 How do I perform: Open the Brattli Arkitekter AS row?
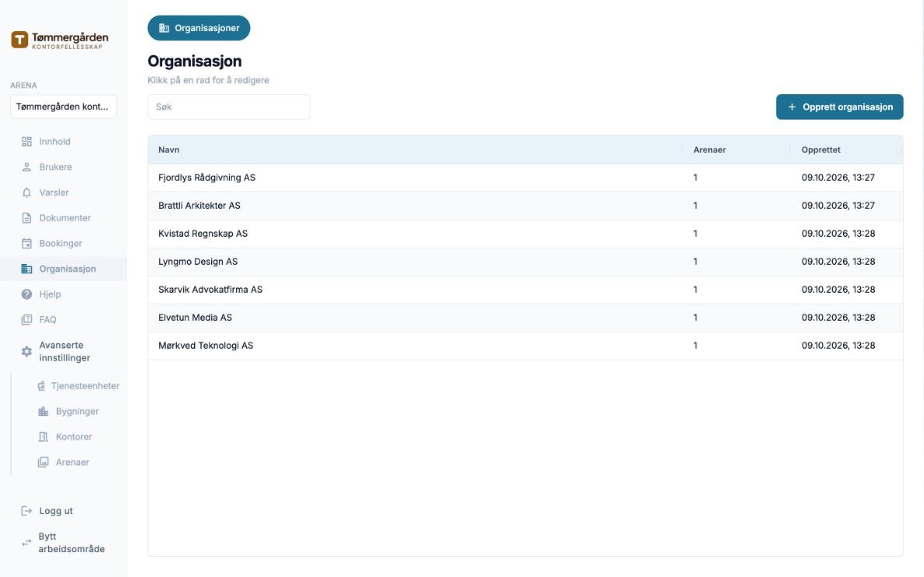(x=525, y=206)
